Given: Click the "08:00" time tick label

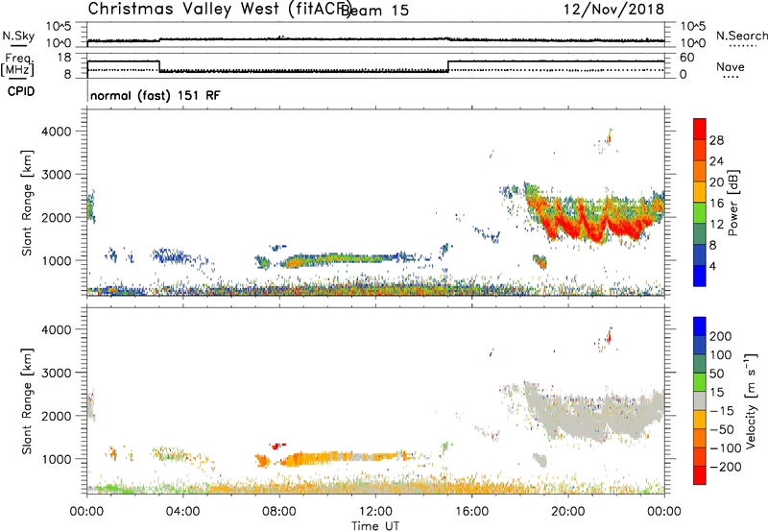Looking at the screenshot, I should pyautogui.click(x=279, y=512).
